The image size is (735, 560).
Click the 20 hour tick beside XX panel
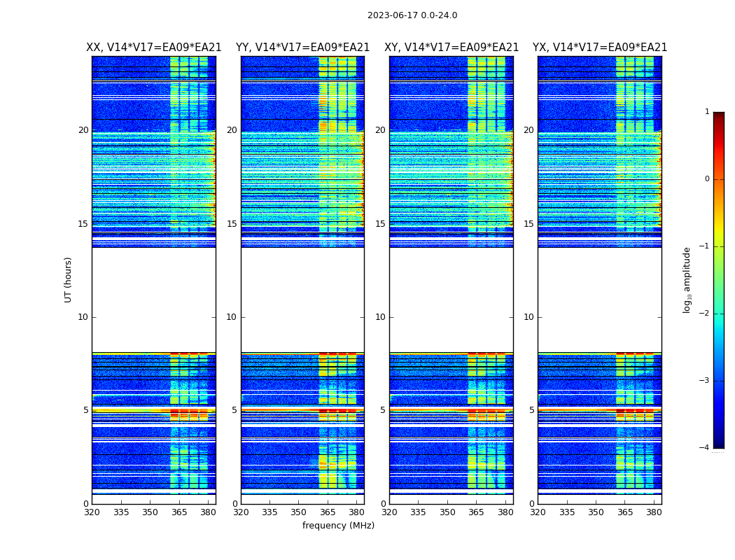(x=83, y=130)
